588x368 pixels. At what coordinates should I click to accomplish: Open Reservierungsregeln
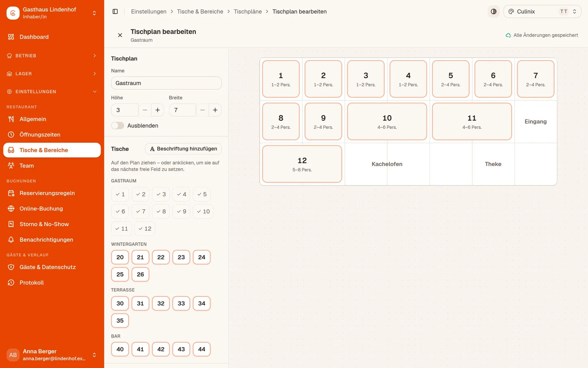pyautogui.click(x=52, y=193)
